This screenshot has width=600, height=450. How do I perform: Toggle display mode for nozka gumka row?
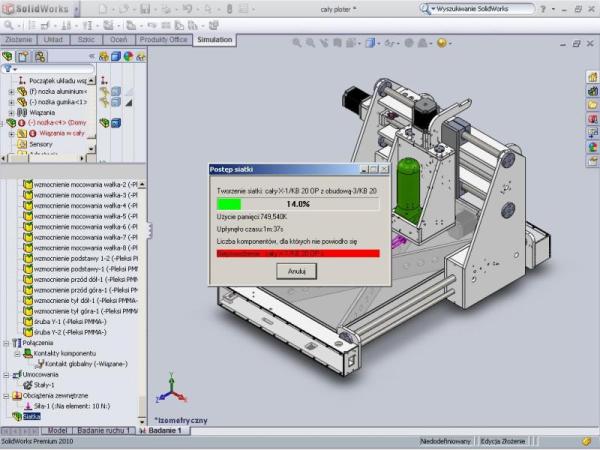(x=116, y=102)
